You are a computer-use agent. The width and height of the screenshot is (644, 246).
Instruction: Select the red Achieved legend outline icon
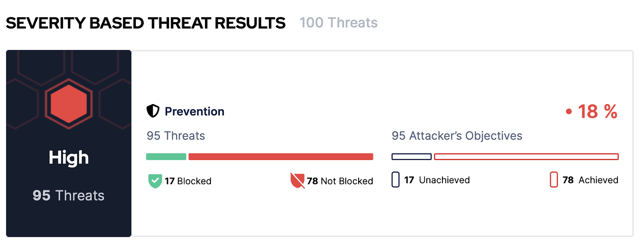tap(554, 180)
